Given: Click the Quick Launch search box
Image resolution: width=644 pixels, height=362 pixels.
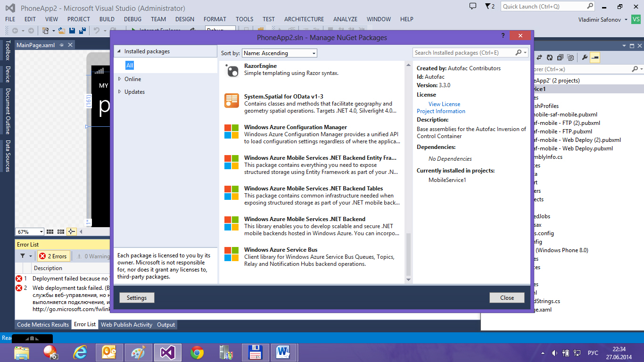Looking at the screenshot, I should pos(548,6).
